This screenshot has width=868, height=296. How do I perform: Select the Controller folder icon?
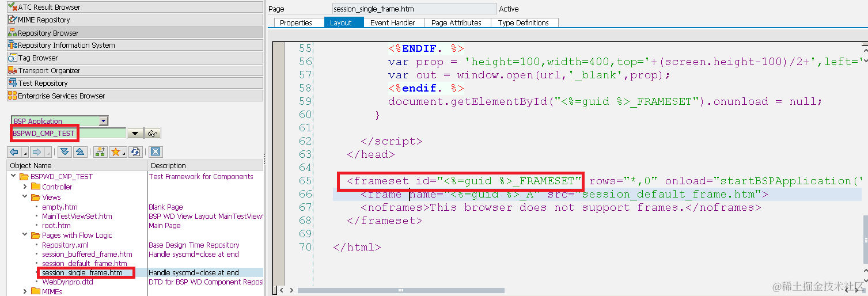click(x=36, y=187)
